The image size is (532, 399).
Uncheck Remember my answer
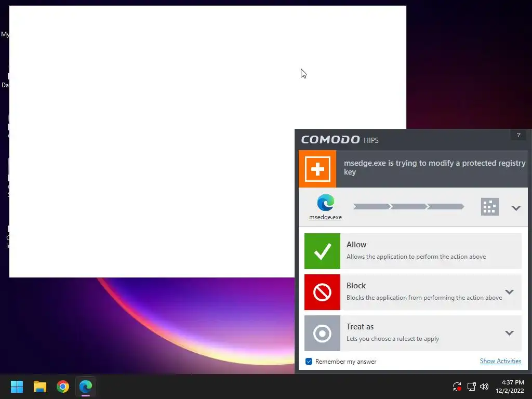point(309,362)
